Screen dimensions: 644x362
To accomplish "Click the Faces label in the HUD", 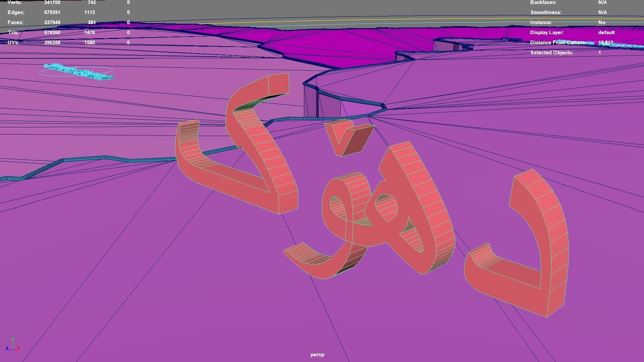I will (x=15, y=22).
